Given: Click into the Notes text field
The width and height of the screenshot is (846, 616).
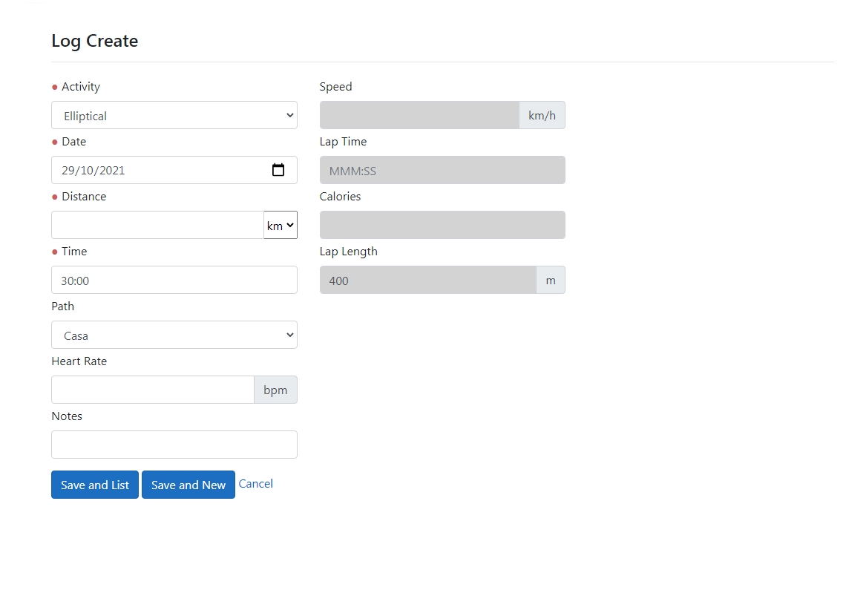Looking at the screenshot, I should (x=174, y=445).
